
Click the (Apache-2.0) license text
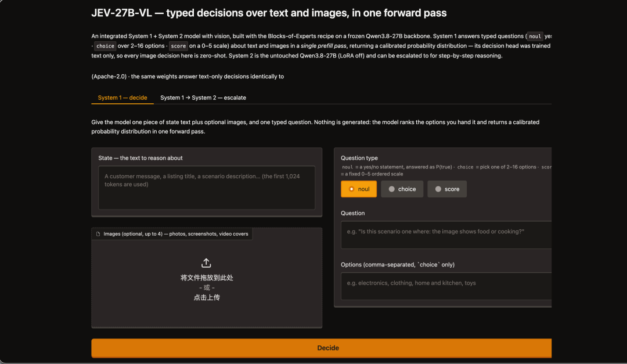pyautogui.click(x=109, y=77)
